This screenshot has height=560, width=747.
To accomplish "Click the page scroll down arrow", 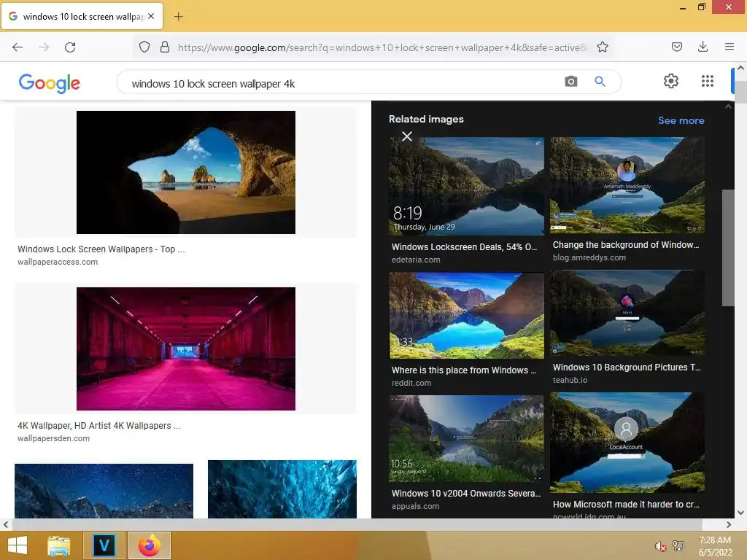I will click(x=740, y=513).
